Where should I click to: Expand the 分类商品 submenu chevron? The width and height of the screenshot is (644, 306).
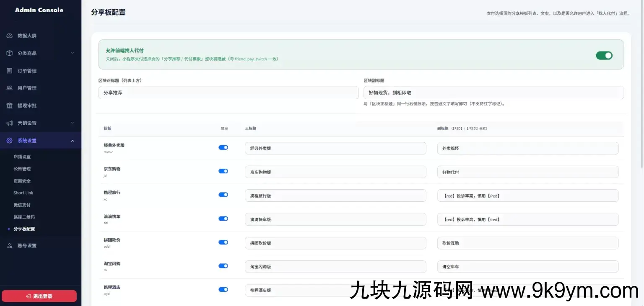coord(73,53)
